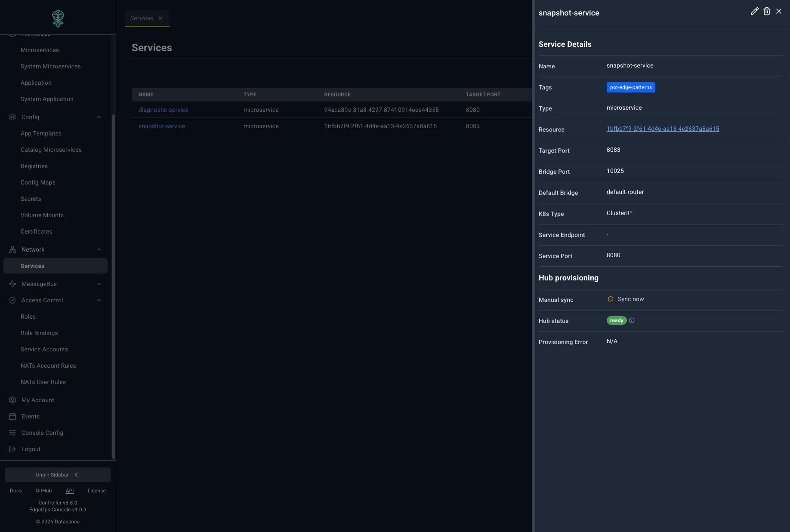Viewport: 790px width, 532px height.
Task: Go to Registries page
Action: [34, 166]
